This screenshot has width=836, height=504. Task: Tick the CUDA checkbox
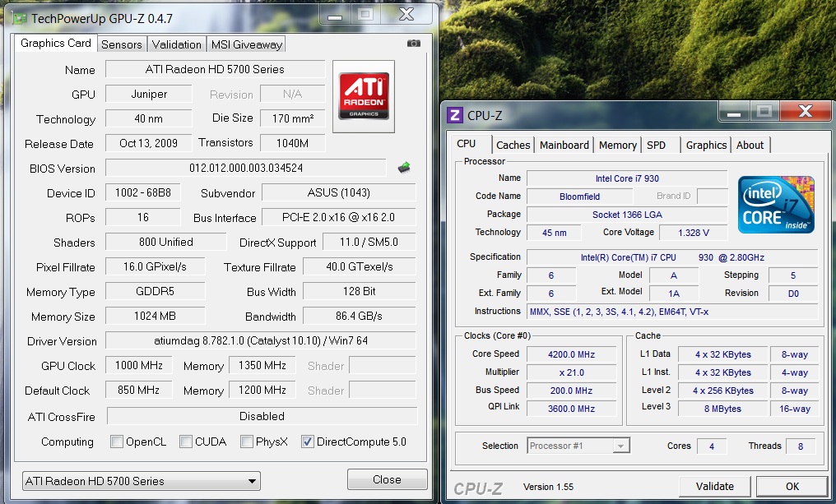click(185, 442)
